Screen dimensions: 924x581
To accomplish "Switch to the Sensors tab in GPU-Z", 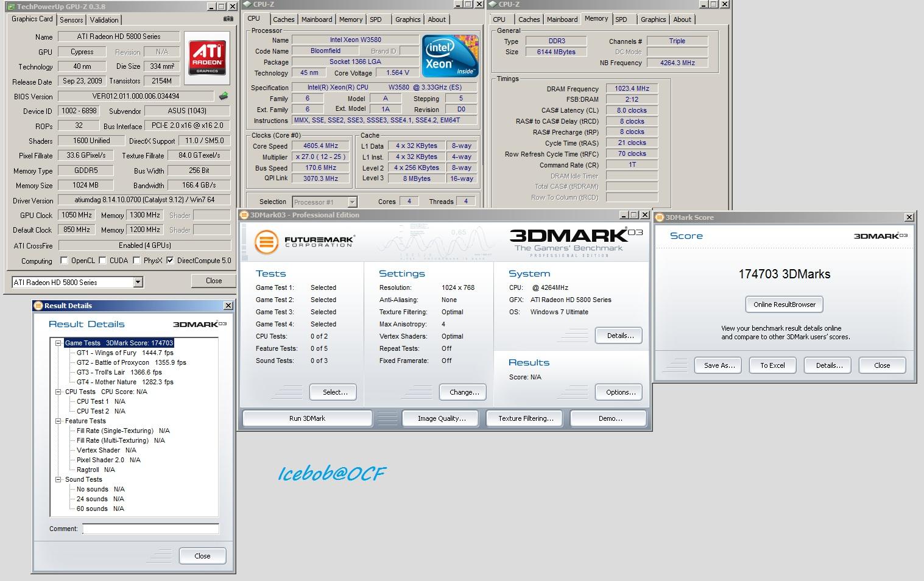I will (x=71, y=19).
